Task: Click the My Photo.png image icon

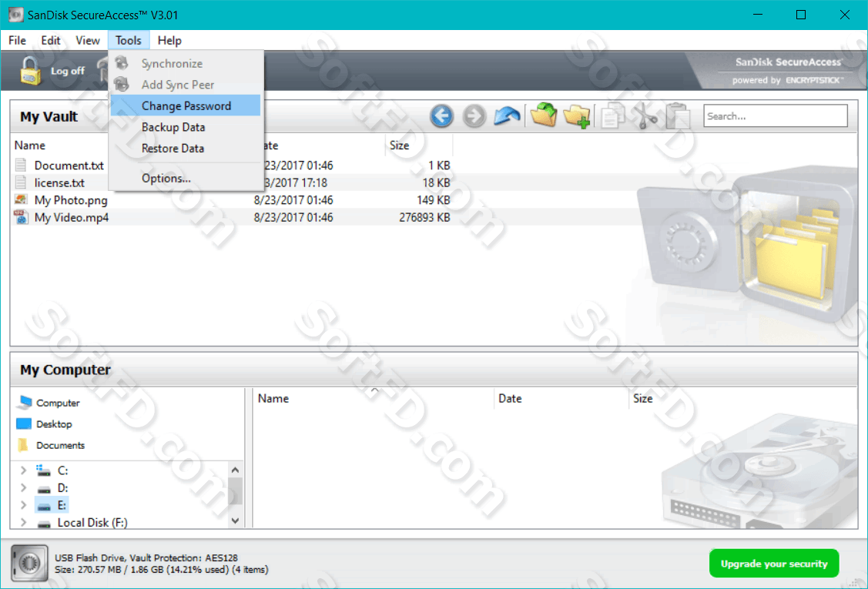Action: point(21,200)
